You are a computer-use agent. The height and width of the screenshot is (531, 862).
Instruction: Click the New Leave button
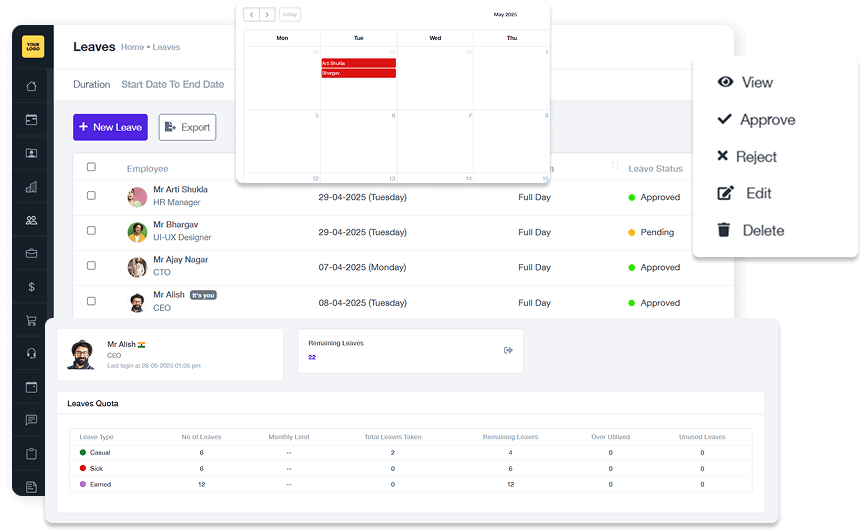click(110, 127)
